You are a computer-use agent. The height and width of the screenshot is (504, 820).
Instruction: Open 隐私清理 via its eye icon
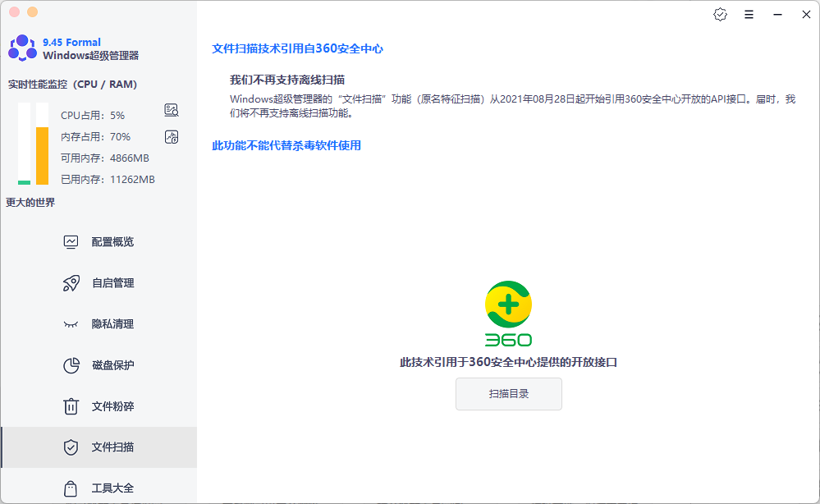point(71,323)
